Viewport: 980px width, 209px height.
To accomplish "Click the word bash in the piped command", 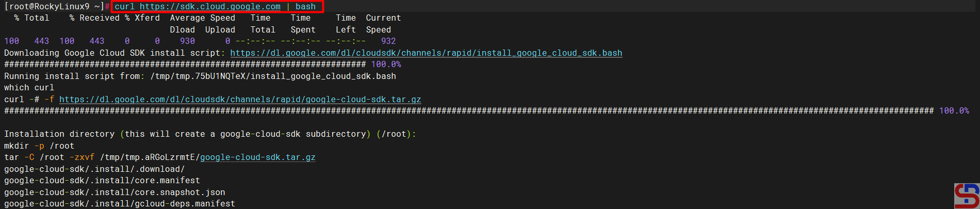I will [x=305, y=7].
